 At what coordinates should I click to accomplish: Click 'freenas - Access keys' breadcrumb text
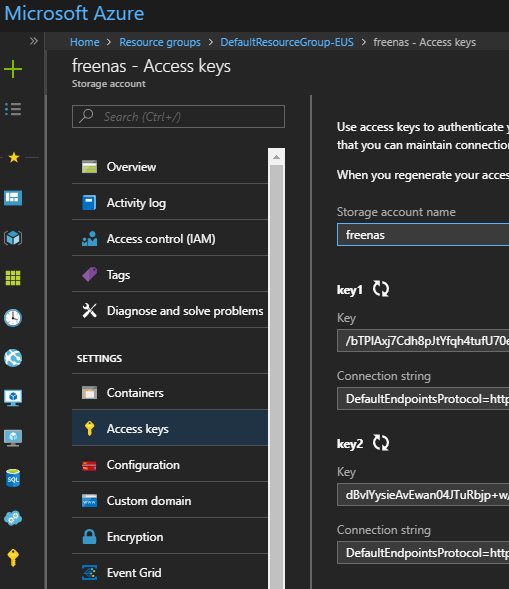424,42
